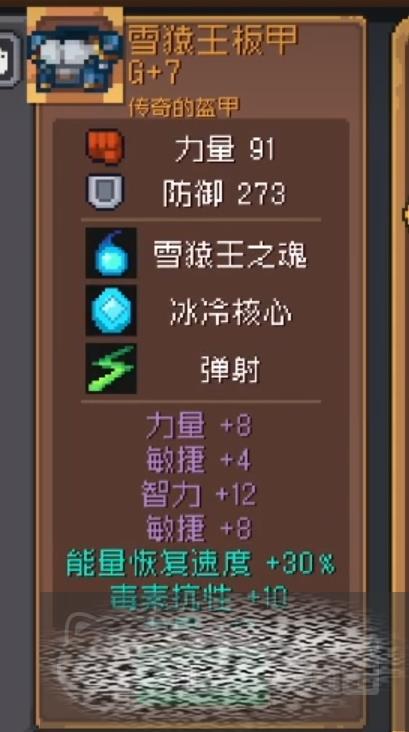Click the gray shield 防御 icon
The height and width of the screenshot is (732, 409).
coord(105,191)
